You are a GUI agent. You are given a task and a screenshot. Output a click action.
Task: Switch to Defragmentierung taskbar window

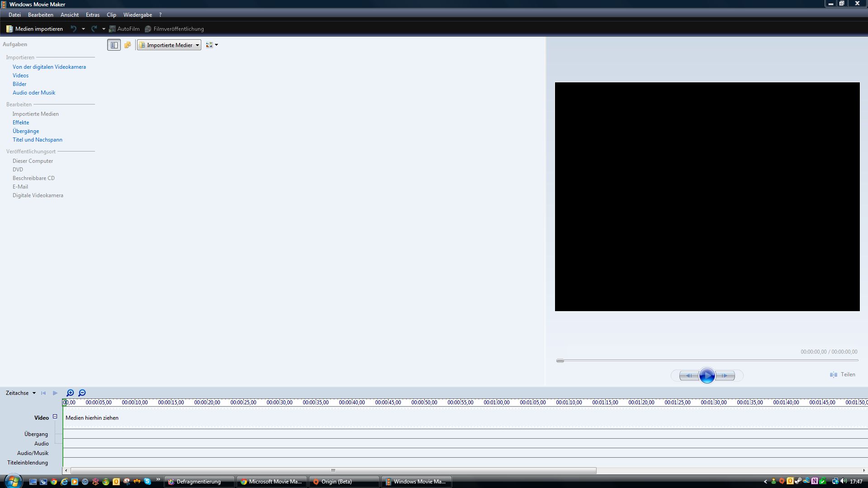(x=199, y=482)
